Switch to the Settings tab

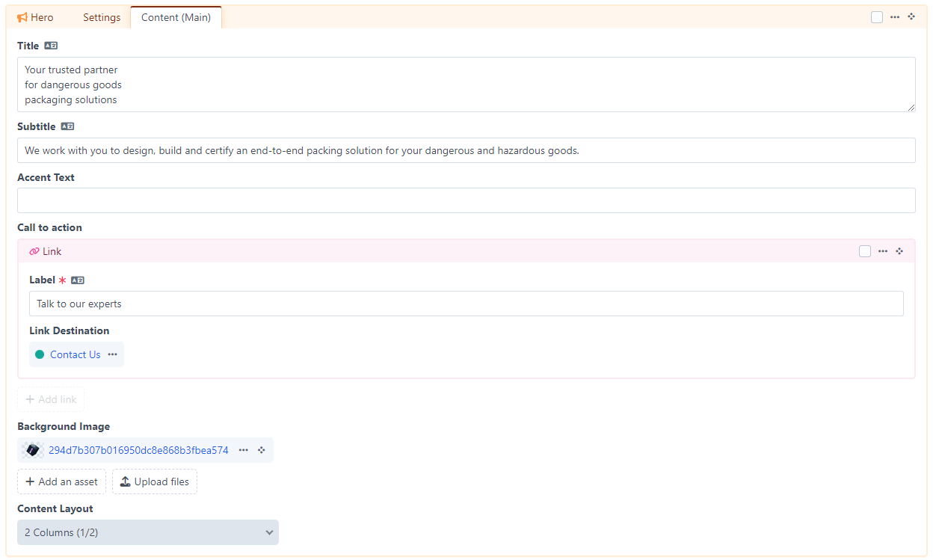[102, 17]
